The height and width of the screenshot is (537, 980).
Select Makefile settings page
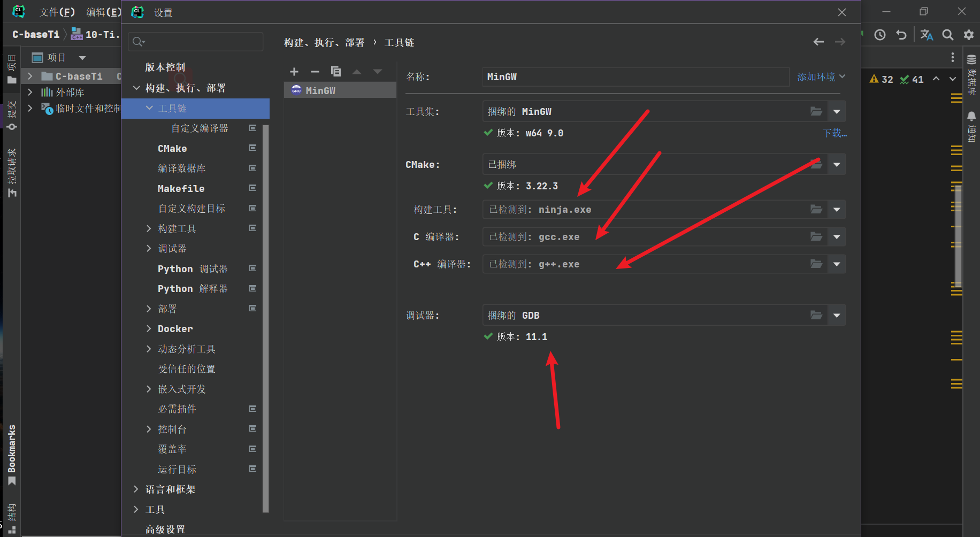[x=181, y=188]
